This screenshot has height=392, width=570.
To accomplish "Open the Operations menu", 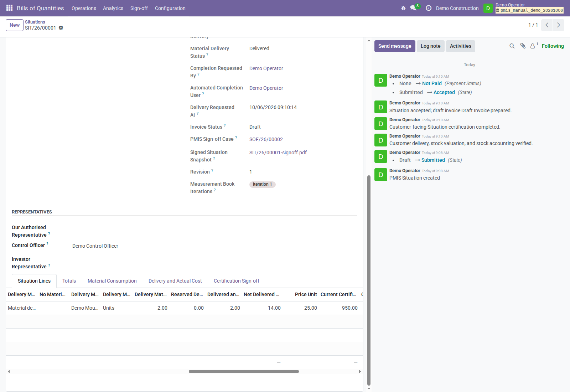I will [x=84, y=8].
